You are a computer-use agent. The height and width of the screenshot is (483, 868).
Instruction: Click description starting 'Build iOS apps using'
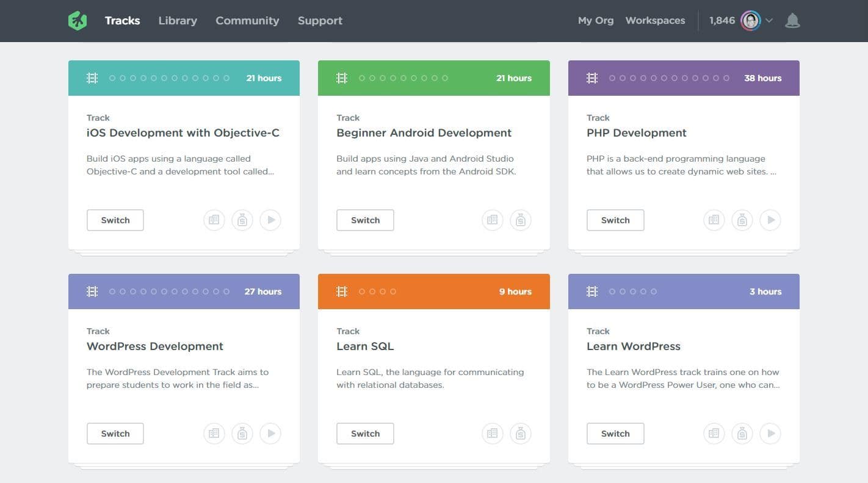(x=181, y=165)
